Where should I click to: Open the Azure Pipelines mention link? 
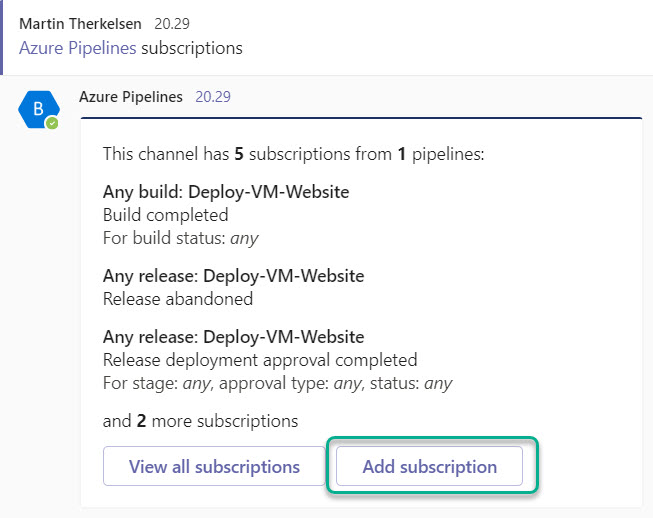pos(78,48)
